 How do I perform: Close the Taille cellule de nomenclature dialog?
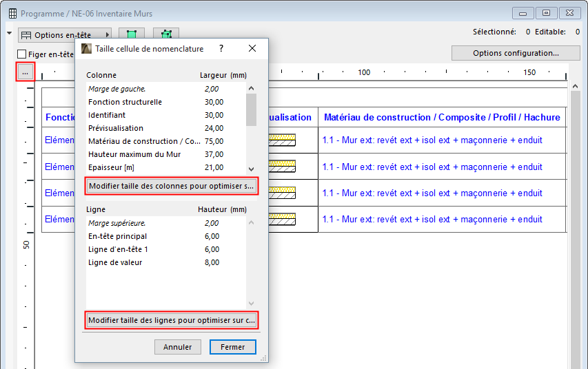(x=252, y=48)
